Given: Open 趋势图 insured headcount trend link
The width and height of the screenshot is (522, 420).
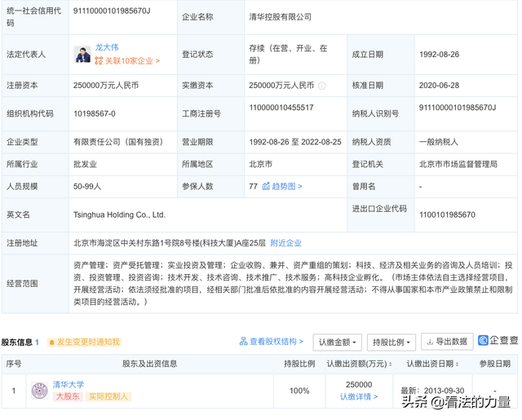Looking at the screenshot, I should point(287,187).
